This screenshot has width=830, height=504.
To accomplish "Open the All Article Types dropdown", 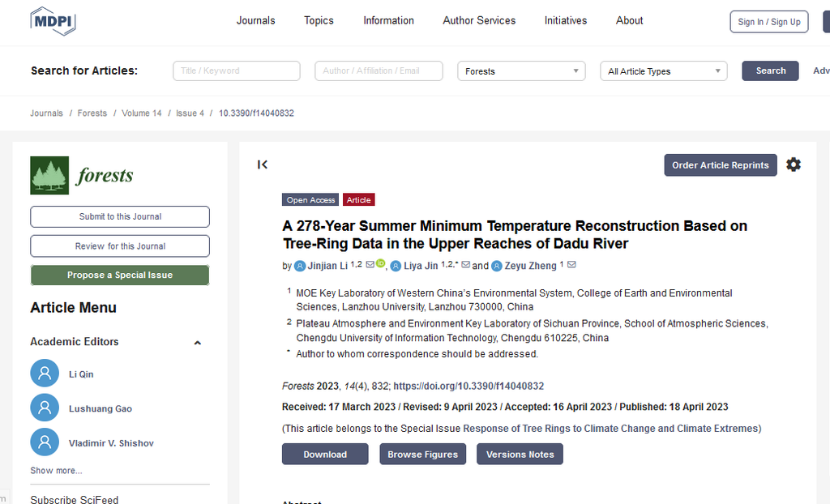I will click(x=664, y=71).
